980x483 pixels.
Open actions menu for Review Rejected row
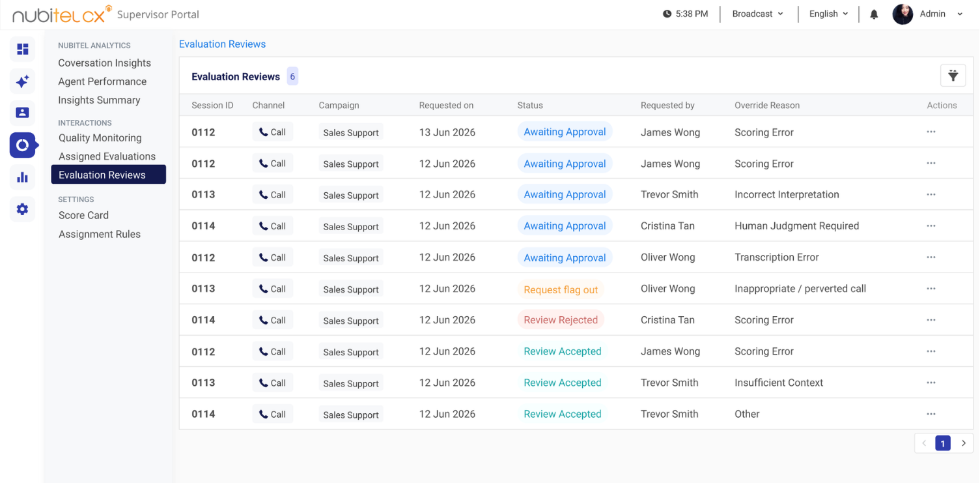(931, 320)
